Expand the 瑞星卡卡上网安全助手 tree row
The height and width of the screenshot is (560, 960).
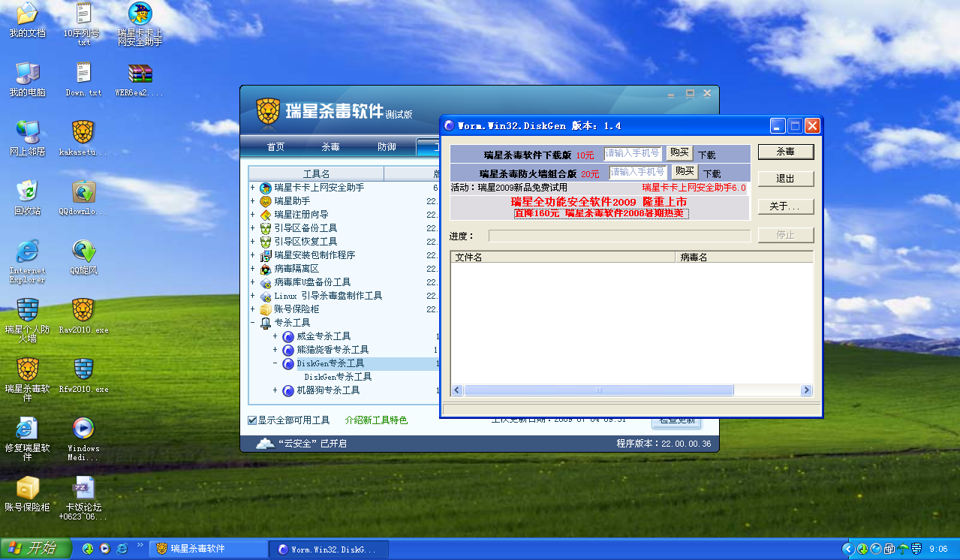[253, 188]
